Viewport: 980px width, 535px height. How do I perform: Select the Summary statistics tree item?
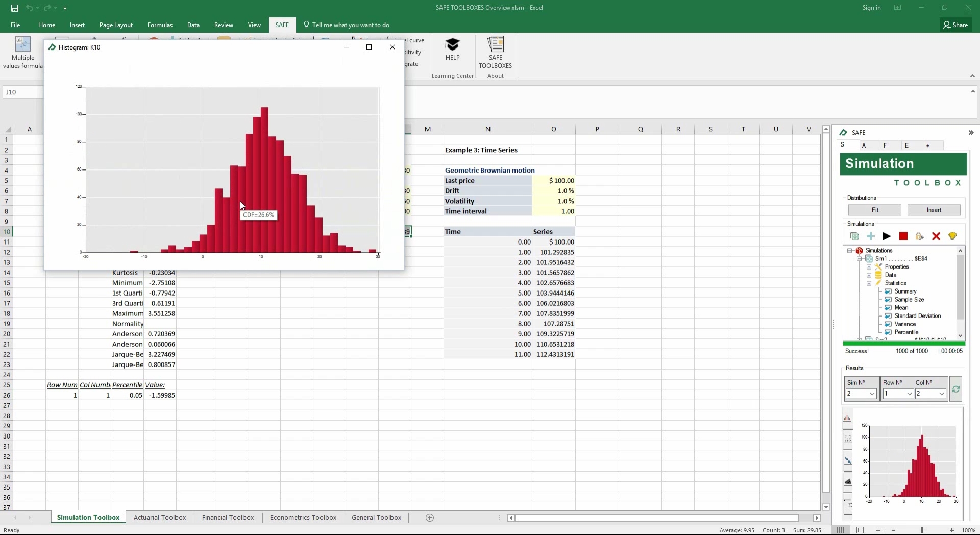coord(905,291)
